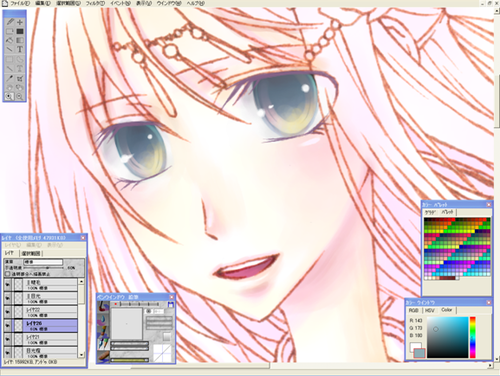
Task: Open the イベント menu
Action: click(x=120, y=3)
